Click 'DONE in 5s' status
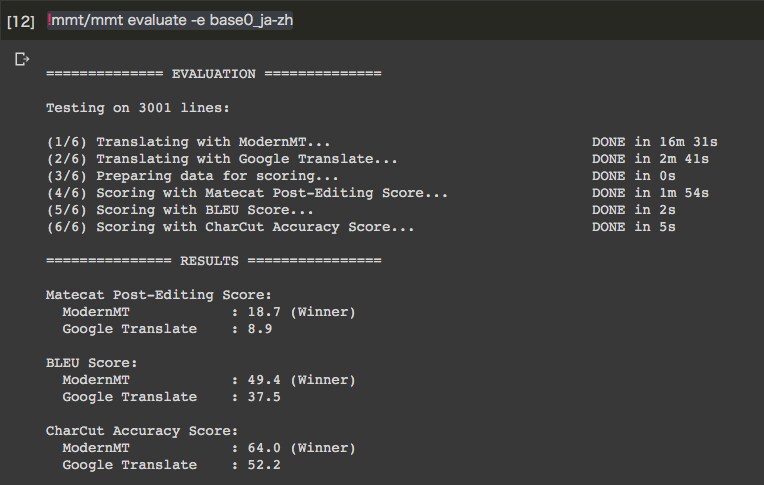This screenshot has width=764, height=485. 633,228
